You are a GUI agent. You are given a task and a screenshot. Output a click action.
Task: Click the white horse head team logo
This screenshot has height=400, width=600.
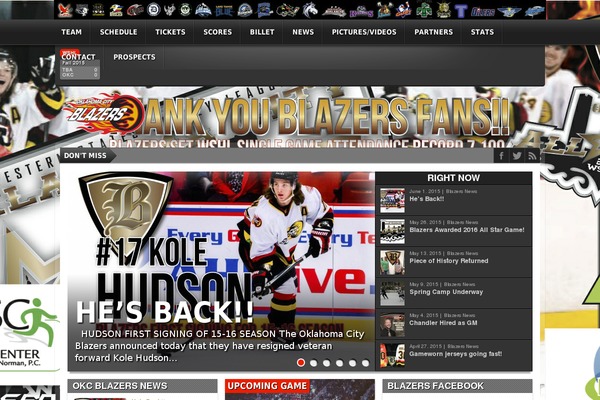311,10
